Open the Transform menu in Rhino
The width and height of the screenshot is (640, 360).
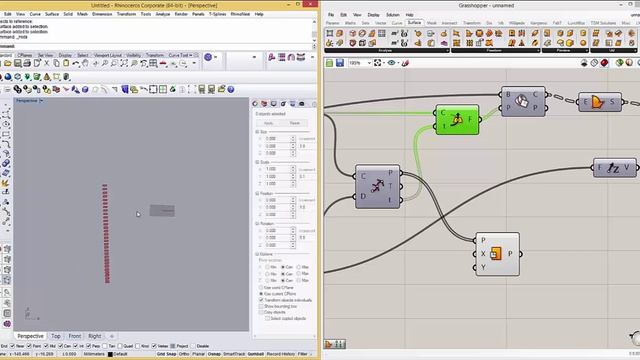pyautogui.click(x=126, y=14)
